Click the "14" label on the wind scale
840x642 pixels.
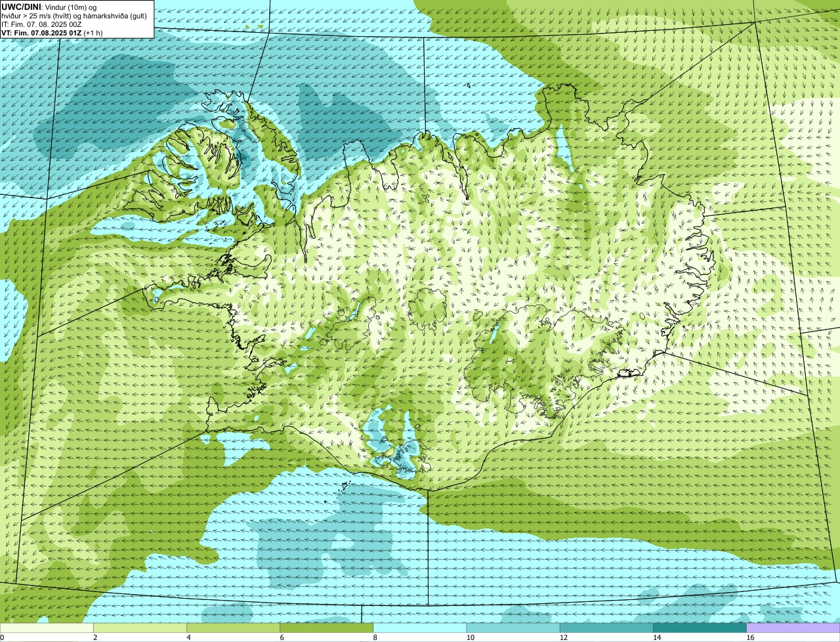(x=657, y=637)
